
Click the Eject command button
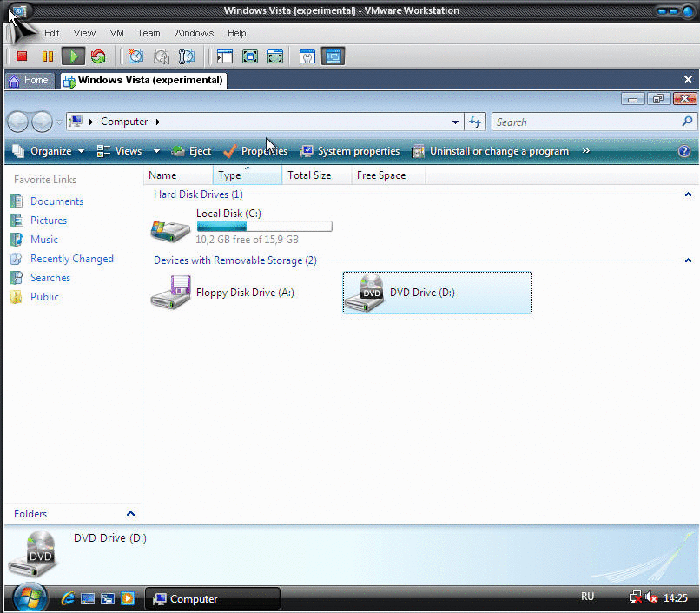click(192, 151)
